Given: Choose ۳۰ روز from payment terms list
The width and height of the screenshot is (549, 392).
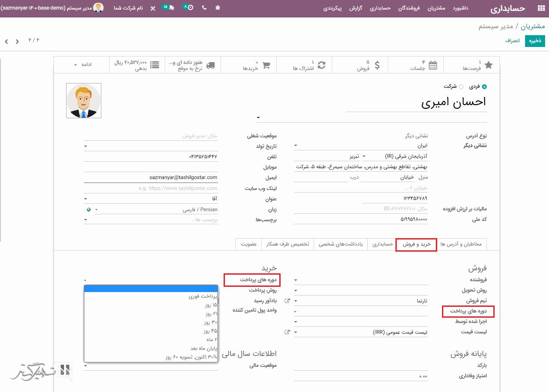Looking at the screenshot, I should point(211,322).
